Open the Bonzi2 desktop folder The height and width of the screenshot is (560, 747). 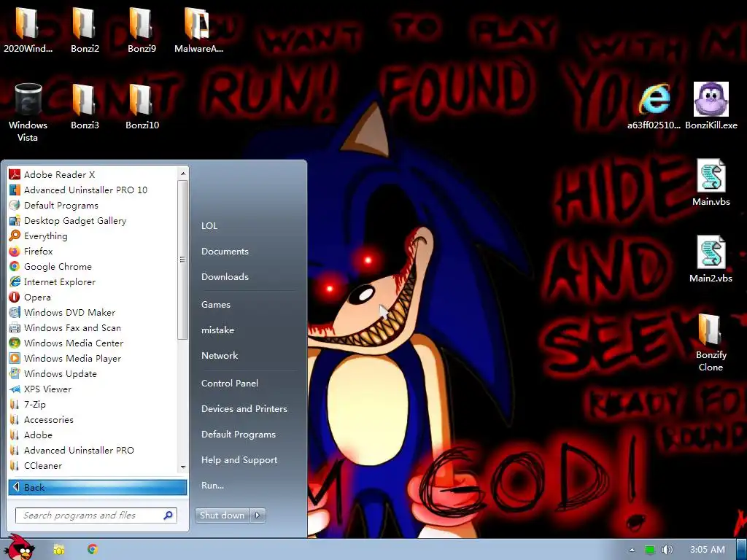85,28
